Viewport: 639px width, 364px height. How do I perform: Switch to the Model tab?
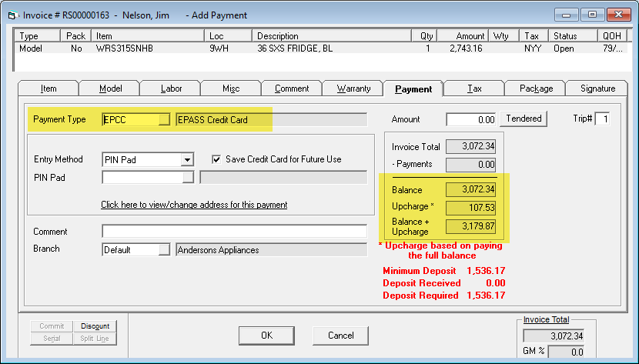tap(110, 88)
